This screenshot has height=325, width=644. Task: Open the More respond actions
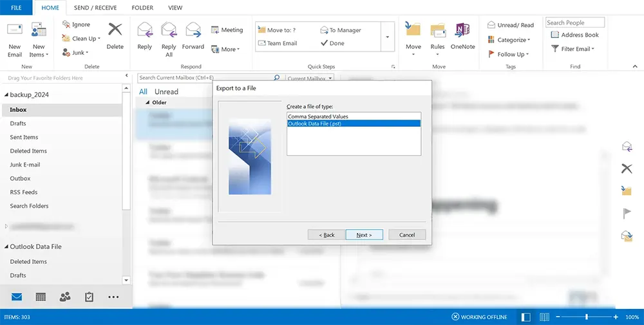pyautogui.click(x=225, y=50)
